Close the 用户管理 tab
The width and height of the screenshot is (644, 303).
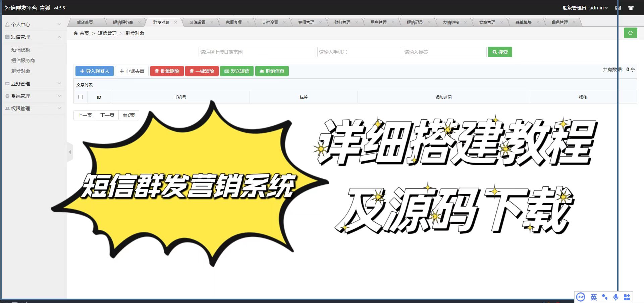pyautogui.click(x=393, y=22)
